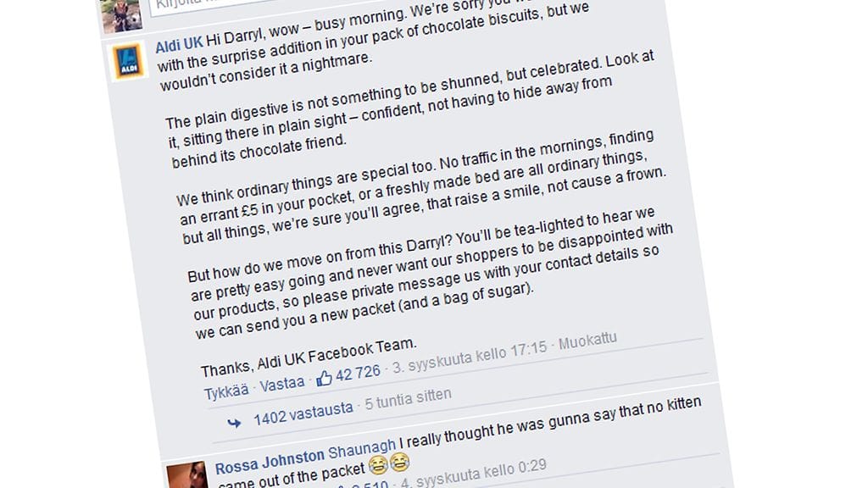This screenshot has height=488, width=868.
Task: Expand the 1402 vastausta replies
Action: 303,413
